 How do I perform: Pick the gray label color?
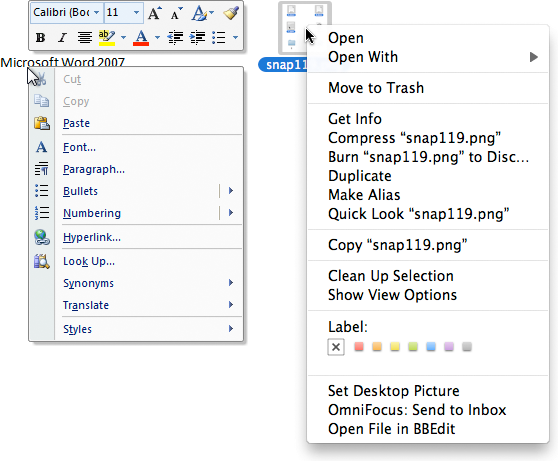[467, 347]
